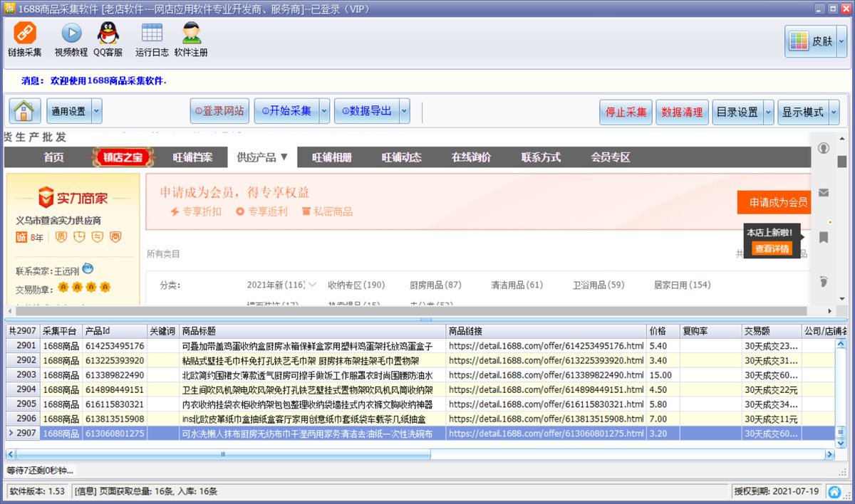Click the 链接采集 link collection icon

coord(25,33)
